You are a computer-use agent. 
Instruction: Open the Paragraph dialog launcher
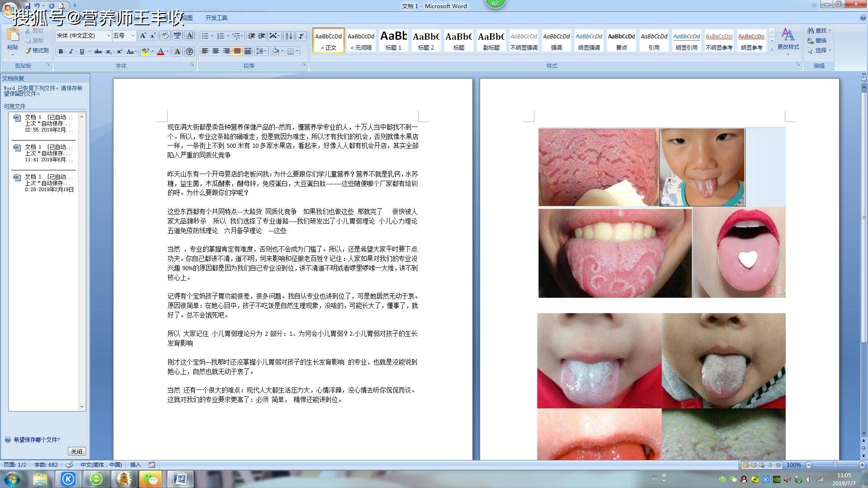click(304, 65)
